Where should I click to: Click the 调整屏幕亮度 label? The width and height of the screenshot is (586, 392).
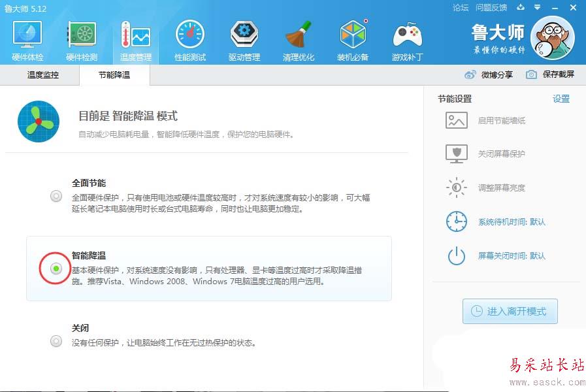[502, 188]
